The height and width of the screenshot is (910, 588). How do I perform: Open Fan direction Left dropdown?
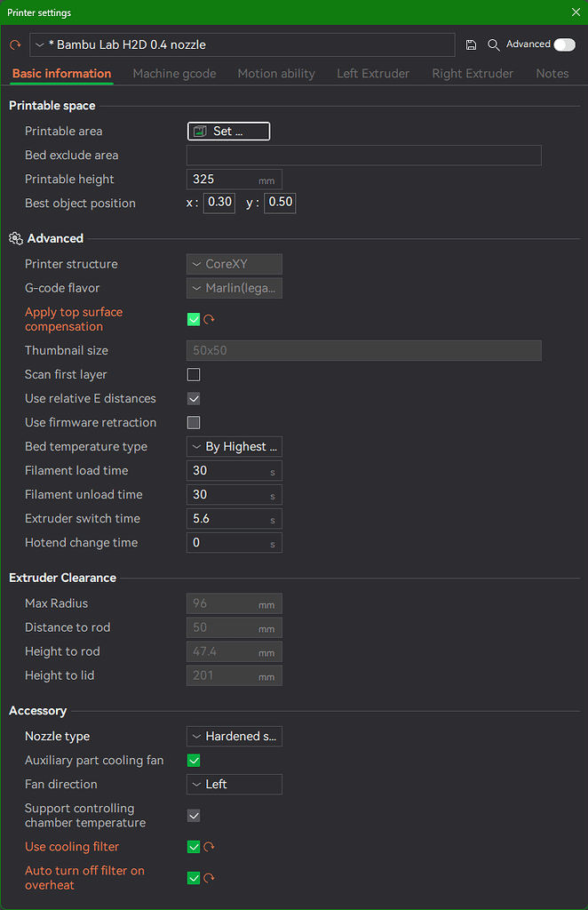pos(234,784)
